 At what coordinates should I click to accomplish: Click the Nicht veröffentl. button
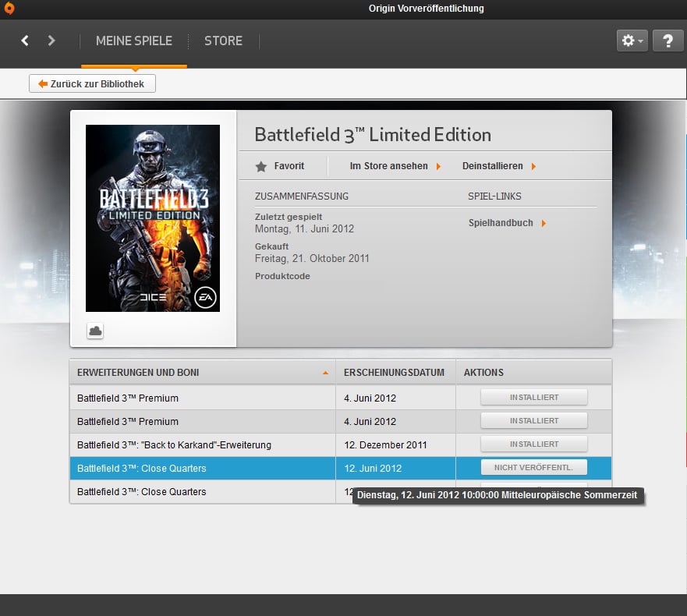[x=533, y=468]
